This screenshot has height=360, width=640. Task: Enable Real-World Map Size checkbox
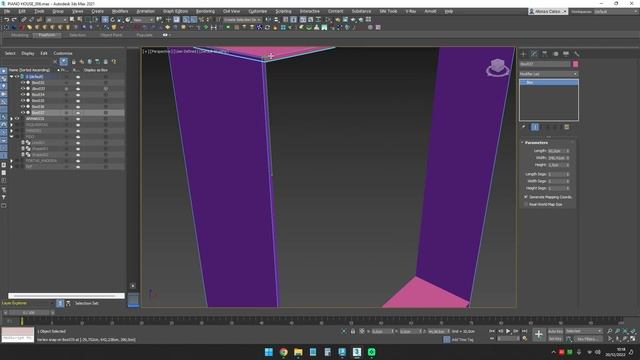tap(526, 204)
